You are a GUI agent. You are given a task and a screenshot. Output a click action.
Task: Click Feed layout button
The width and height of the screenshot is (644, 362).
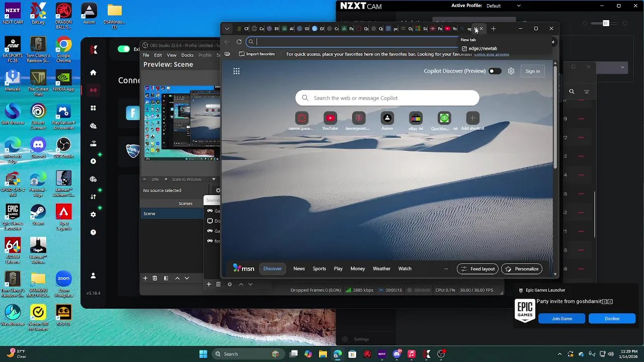point(477,268)
